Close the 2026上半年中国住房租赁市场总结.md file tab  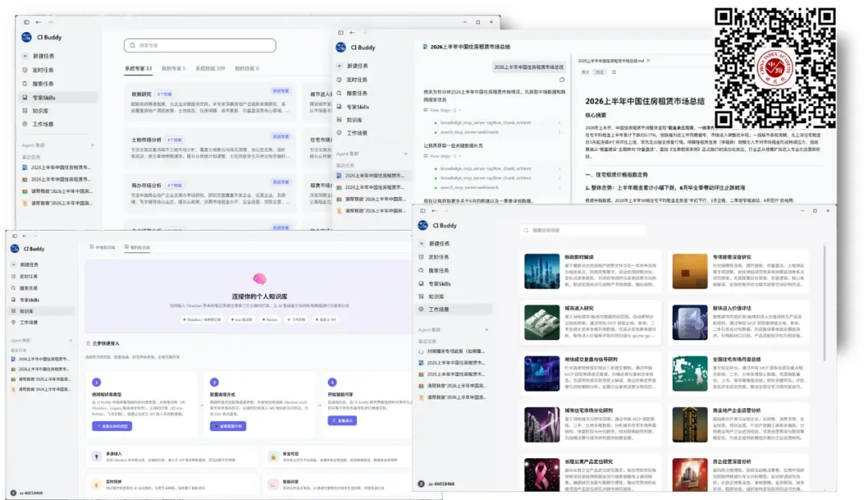pos(649,60)
